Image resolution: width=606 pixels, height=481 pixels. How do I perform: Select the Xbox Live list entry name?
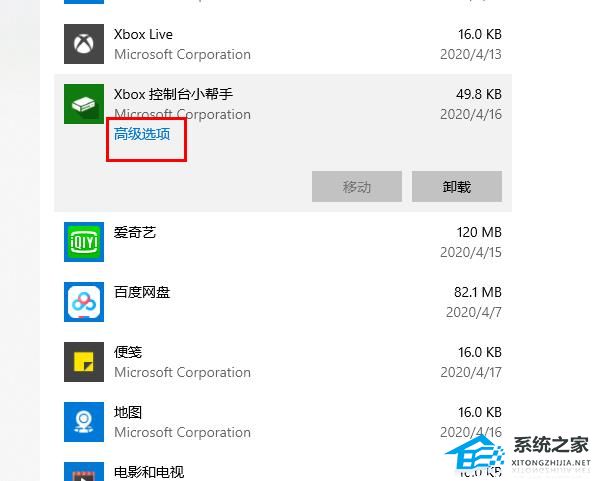[x=143, y=34]
